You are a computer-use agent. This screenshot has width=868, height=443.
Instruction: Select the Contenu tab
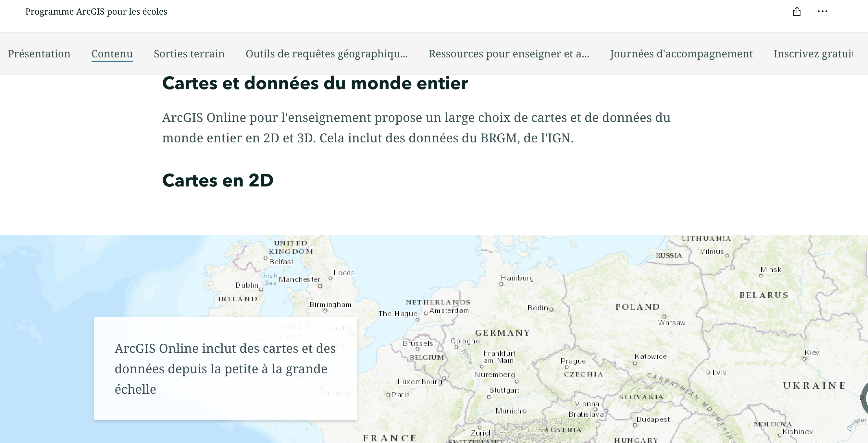[112, 54]
